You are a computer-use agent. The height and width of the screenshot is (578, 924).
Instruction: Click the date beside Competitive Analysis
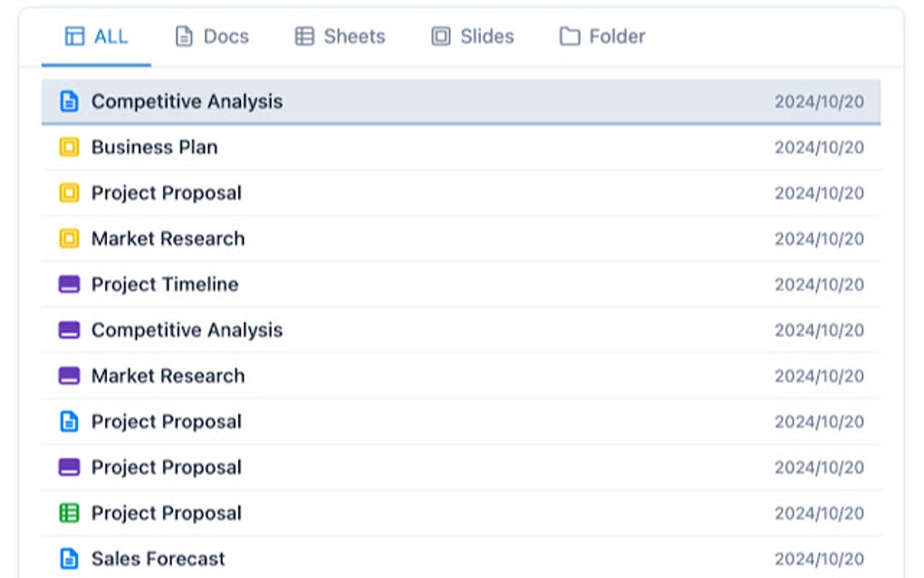(x=820, y=101)
